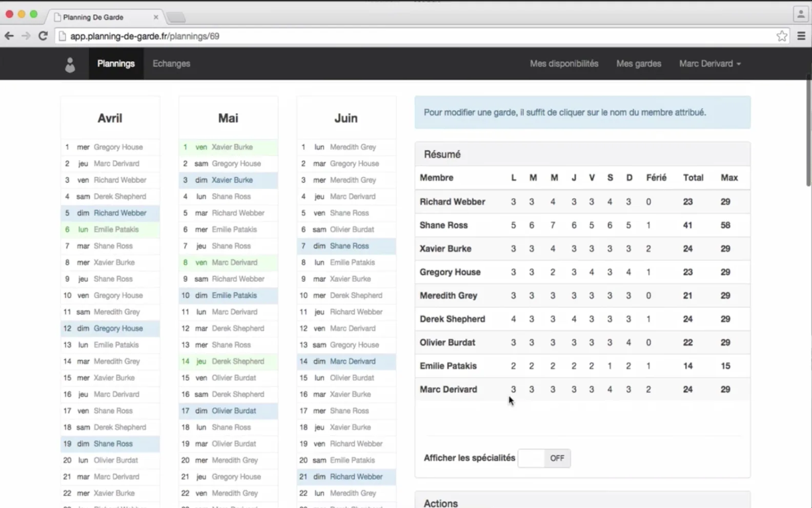Image resolution: width=812 pixels, height=508 pixels.
Task: Edit April 2 guard Marc Derivard
Action: coord(116,164)
